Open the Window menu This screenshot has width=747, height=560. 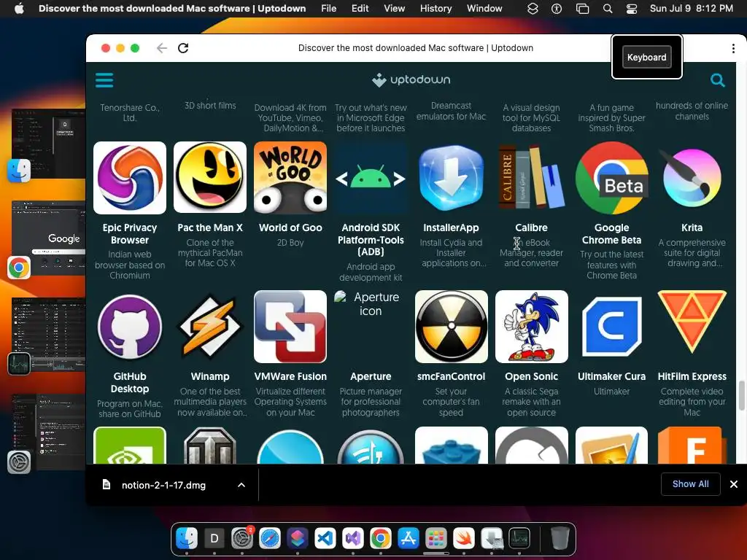484,9
